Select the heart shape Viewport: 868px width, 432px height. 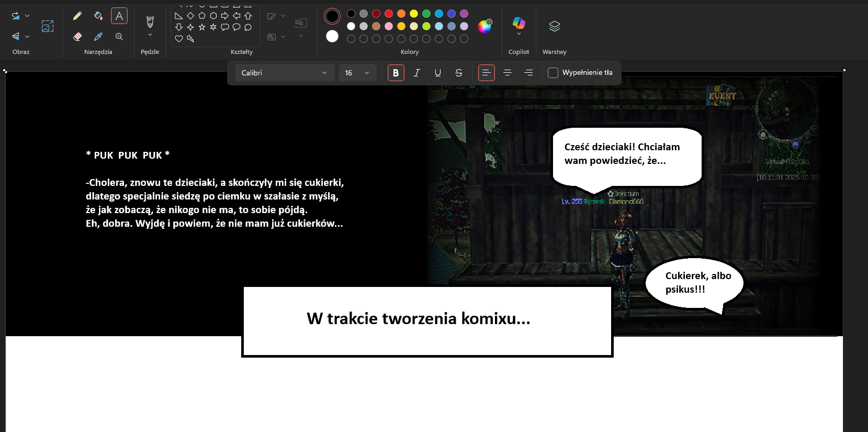[x=179, y=39]
